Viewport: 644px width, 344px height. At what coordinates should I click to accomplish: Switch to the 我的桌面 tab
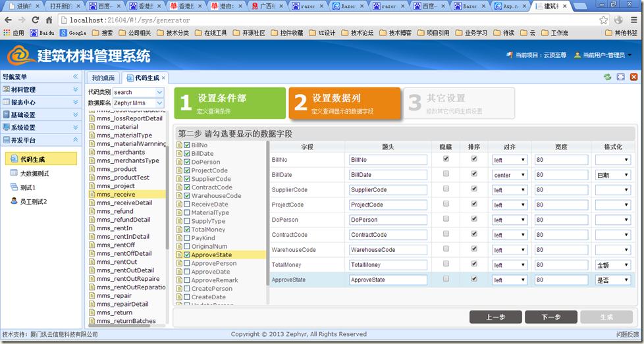tap(103, 78)
